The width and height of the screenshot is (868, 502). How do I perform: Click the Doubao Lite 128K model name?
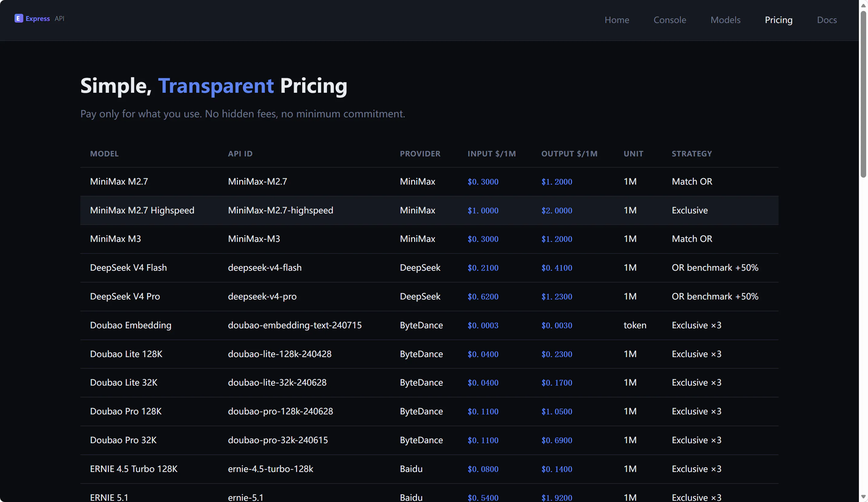[x=126, y=354]
